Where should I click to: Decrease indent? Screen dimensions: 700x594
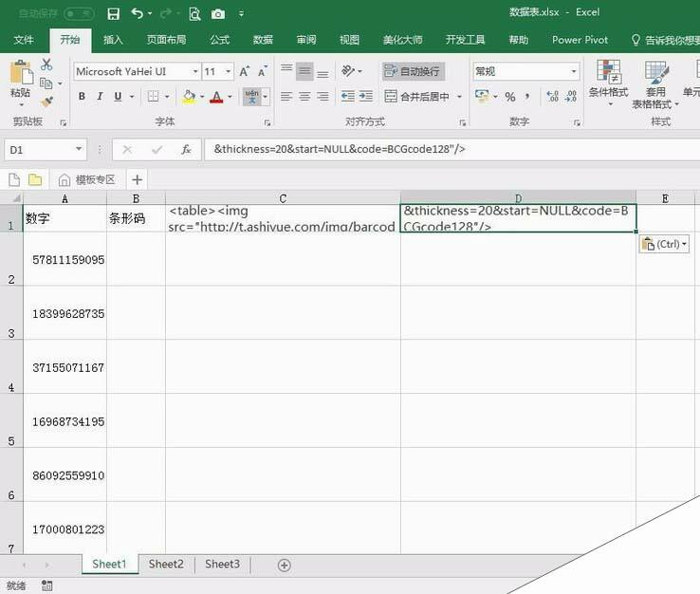click(348, 96)
